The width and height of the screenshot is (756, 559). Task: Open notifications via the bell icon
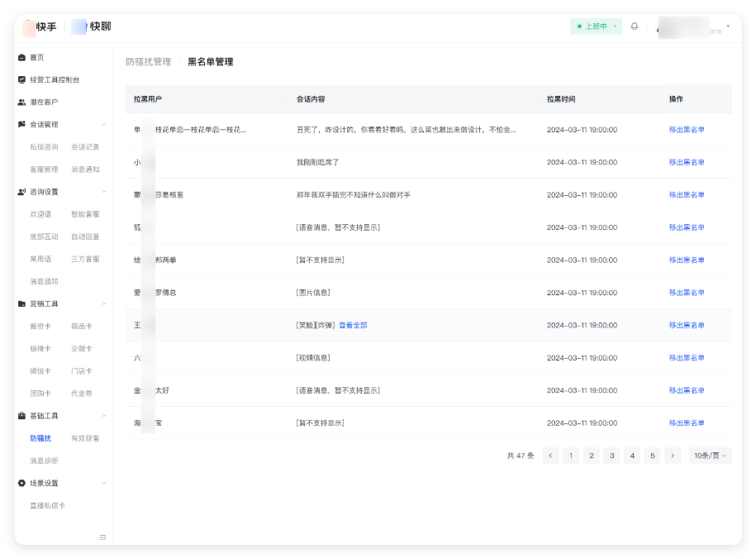[x=634, y=26]
